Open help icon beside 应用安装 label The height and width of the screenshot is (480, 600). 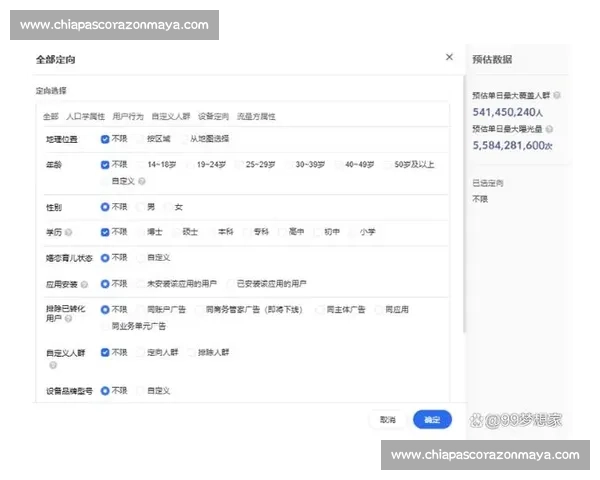pos(84,284)
